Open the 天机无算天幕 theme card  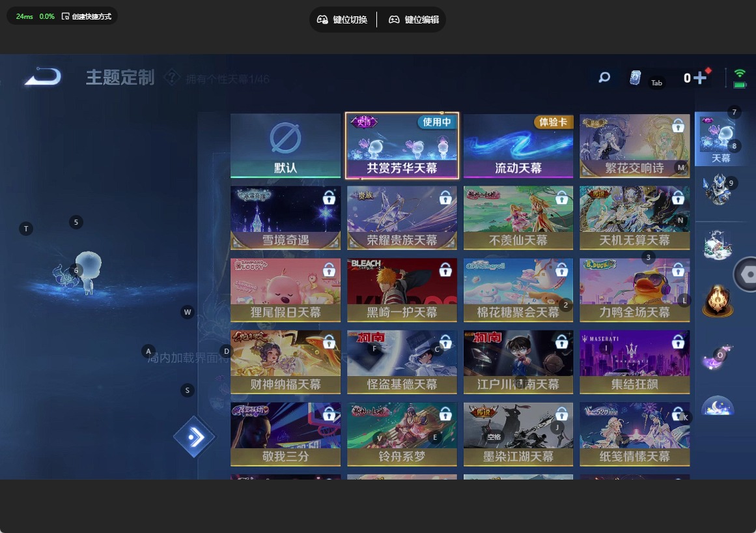point(634,218)
